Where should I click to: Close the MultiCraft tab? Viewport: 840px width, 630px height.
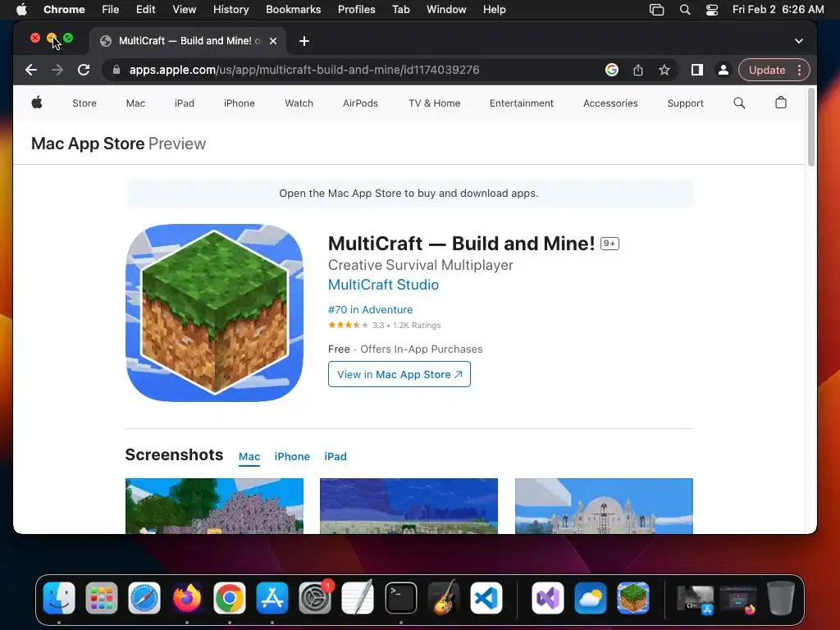pyautogui.click(x=273, y=41)
